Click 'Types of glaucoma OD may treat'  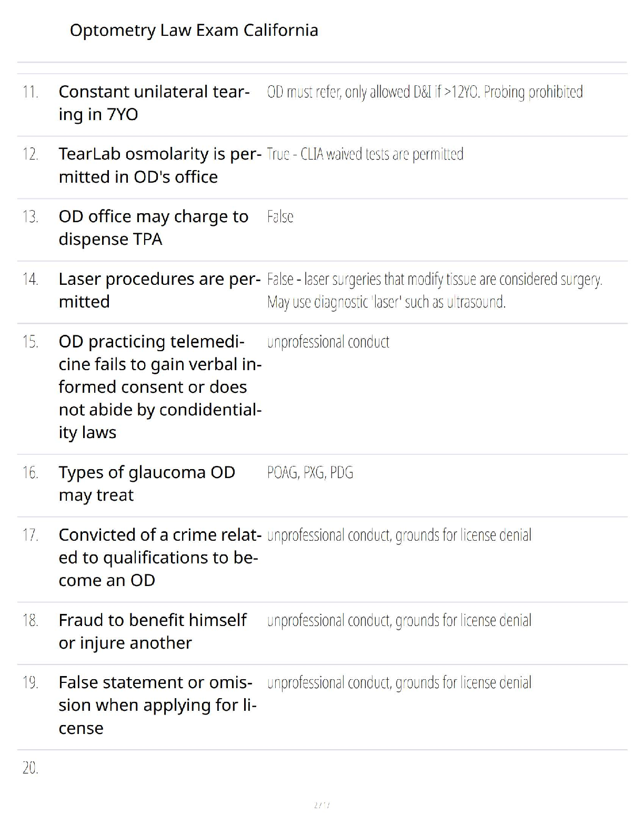[147, 483]
